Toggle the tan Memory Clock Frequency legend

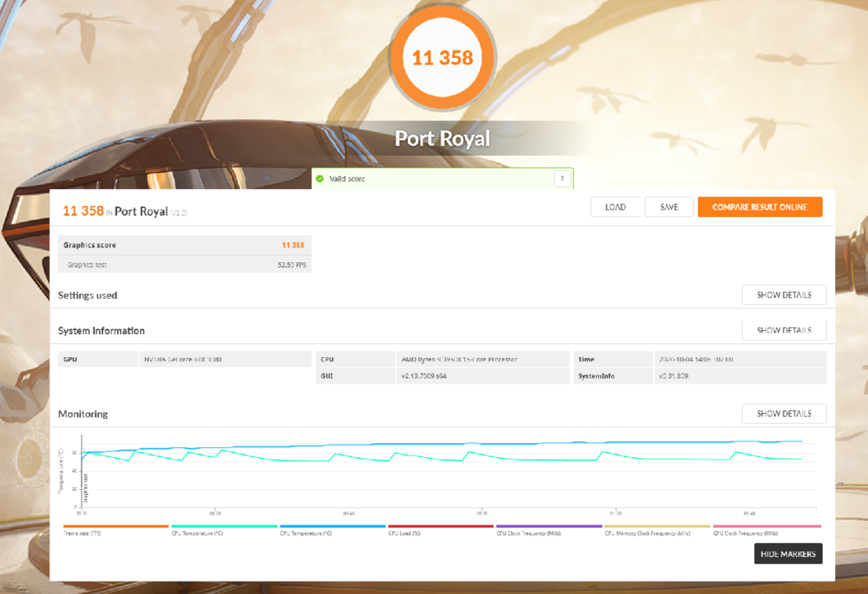pos(657,530)
